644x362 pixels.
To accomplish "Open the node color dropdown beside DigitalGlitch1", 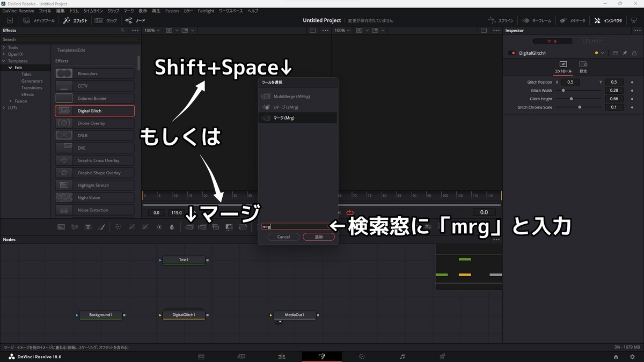I will click(x=603, y=53).
